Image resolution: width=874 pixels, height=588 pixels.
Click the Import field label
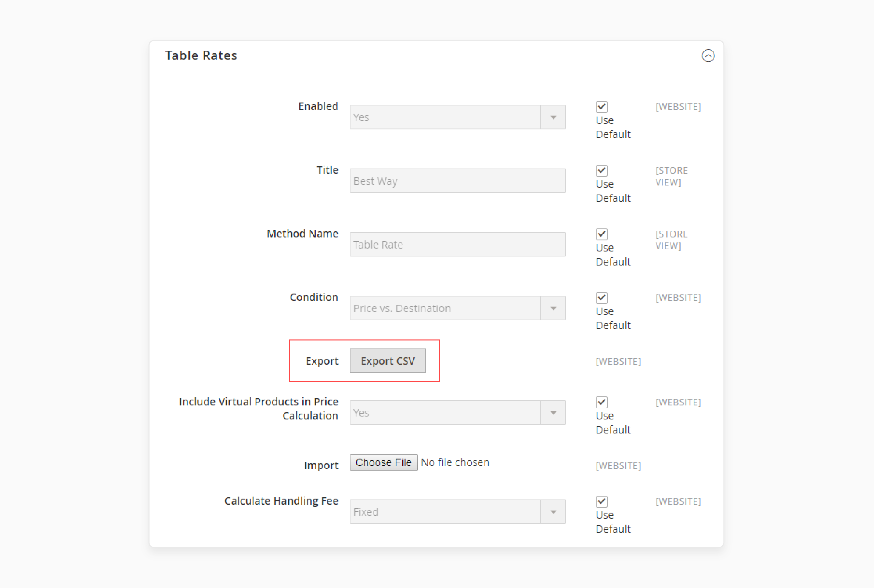(x=321, y=465)
